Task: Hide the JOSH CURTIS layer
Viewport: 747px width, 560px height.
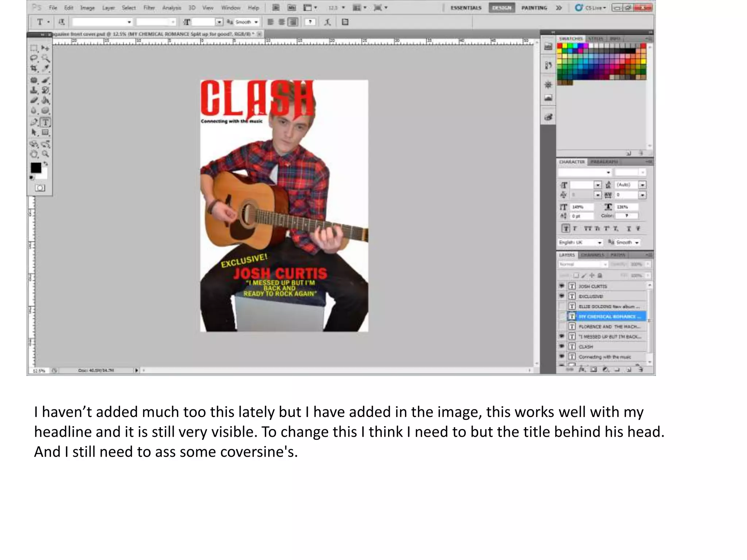Action: point(562,286)
